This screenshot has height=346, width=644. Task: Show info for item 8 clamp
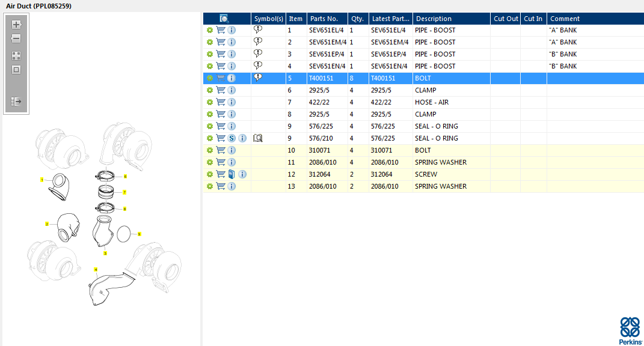pyautogui.click(x=232, y=114)
